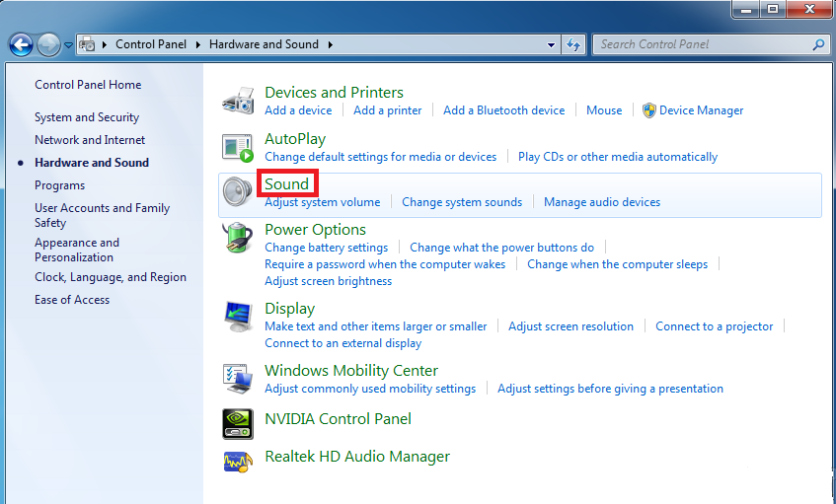Click the NVIDIA Control Panel icon
Image resolution: width=836 pixels, height=504 pixels.
pyautogui.click(x=238, y=423)
